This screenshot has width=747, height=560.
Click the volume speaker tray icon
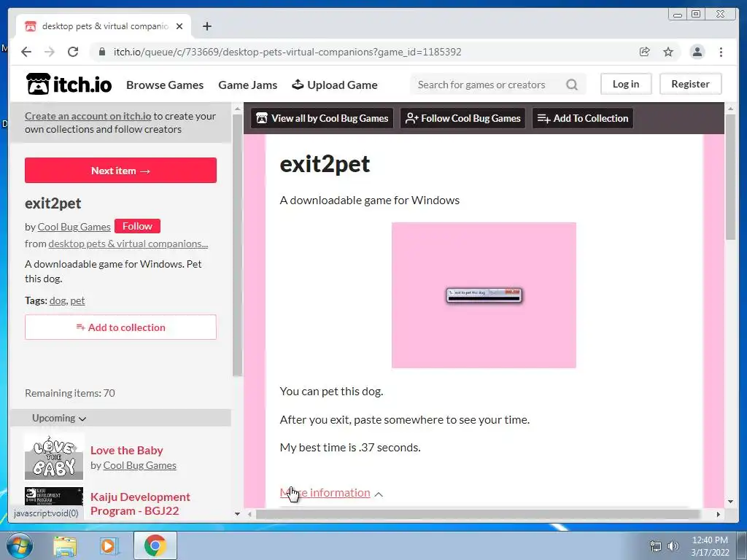point(673,546)
